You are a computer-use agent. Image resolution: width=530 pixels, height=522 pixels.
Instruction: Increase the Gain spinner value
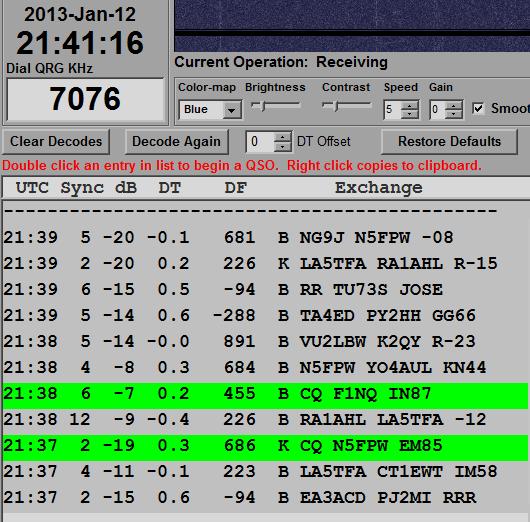point(454,105)
